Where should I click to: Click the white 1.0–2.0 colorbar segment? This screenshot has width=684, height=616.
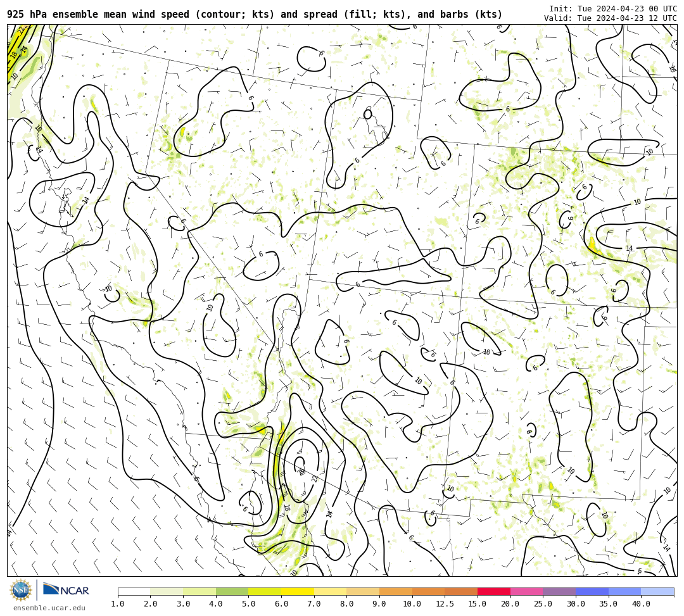click(x=134, y=591)
